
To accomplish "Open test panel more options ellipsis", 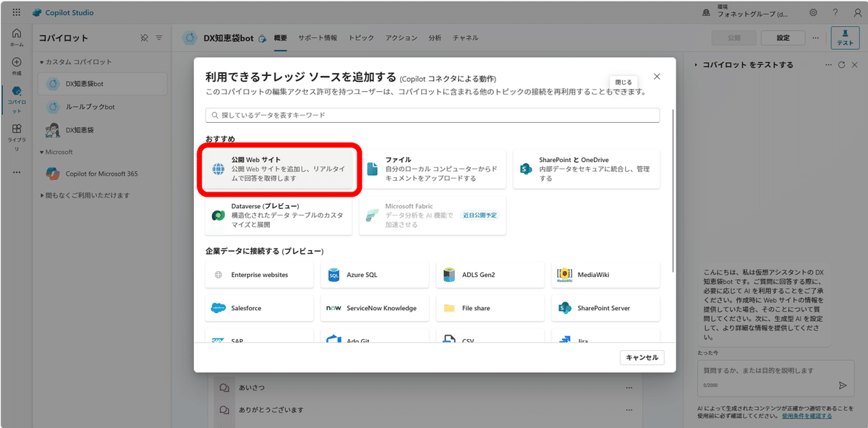I will [x=829, y=65].
